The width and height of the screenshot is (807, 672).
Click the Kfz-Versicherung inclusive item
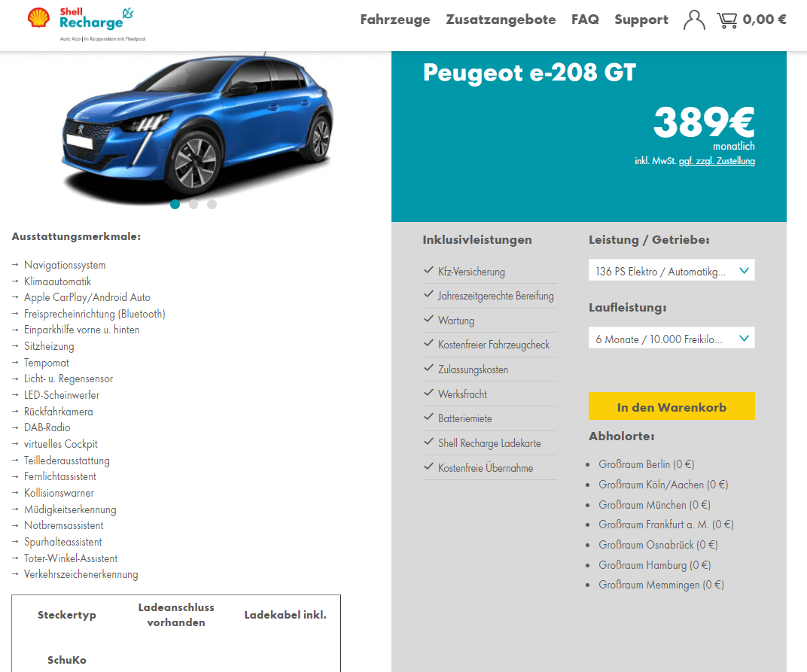471,271
